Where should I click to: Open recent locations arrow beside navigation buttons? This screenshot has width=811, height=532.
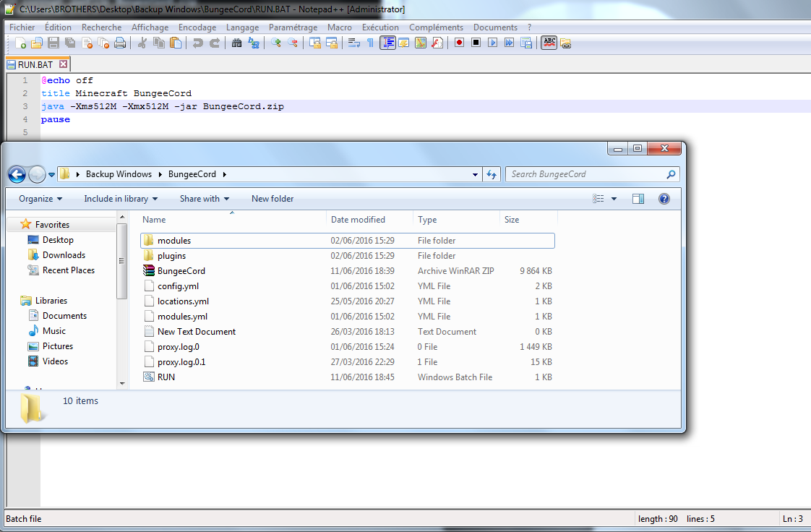[x=52, y=175]
